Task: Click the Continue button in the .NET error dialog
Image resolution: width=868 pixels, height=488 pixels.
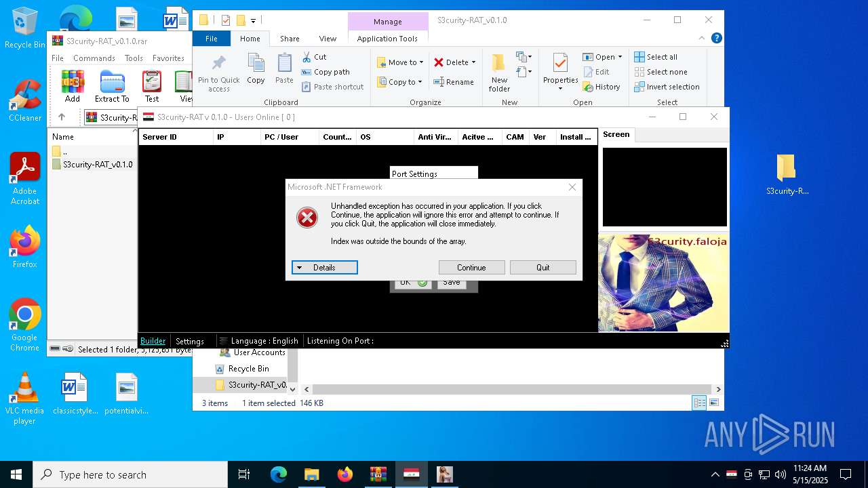Action: (471, 268)
